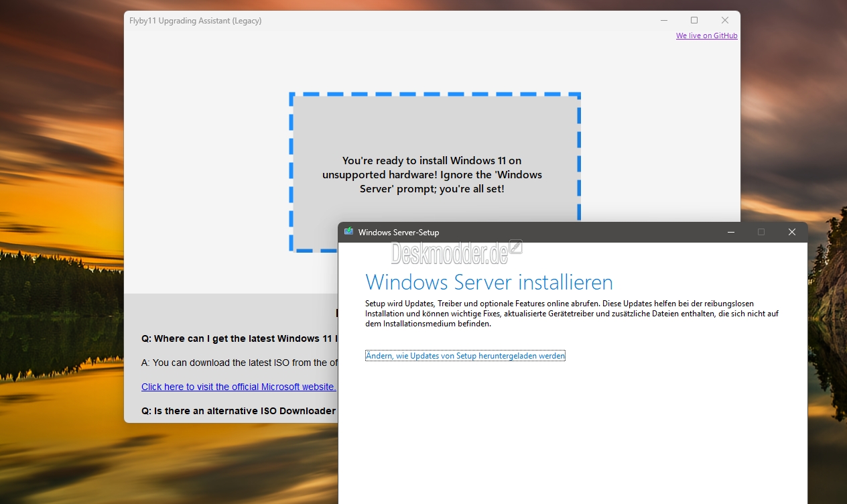Click the 'You're ready to install Windows 11' message

point(432,175)
